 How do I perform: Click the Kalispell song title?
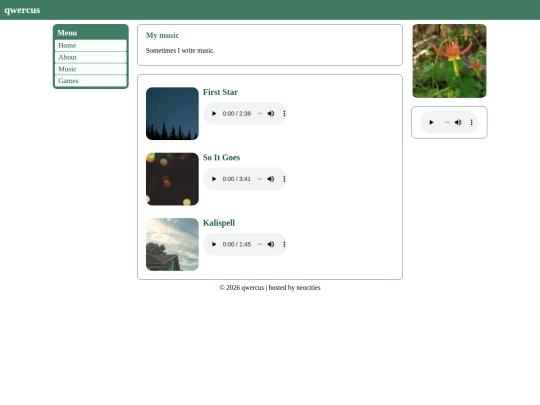click(x=219, y=223)
